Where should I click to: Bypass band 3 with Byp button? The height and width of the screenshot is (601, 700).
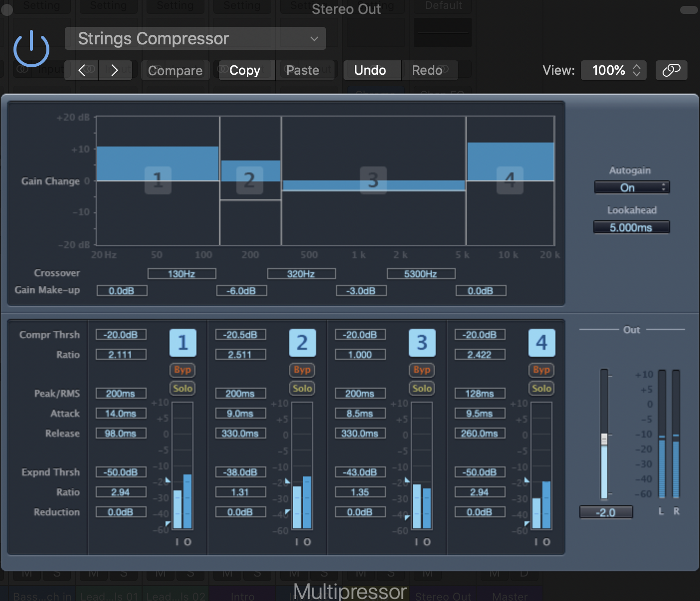[x=422, y=370]
